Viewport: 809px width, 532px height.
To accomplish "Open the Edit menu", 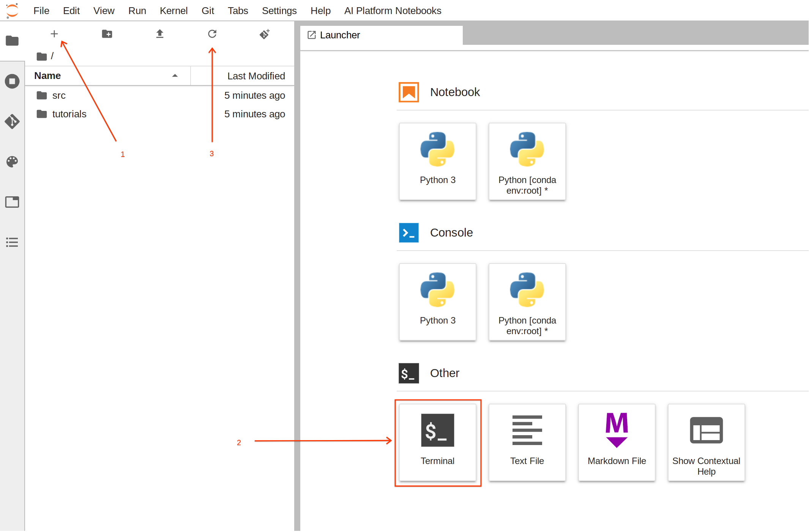I will [x=71, y=11].
